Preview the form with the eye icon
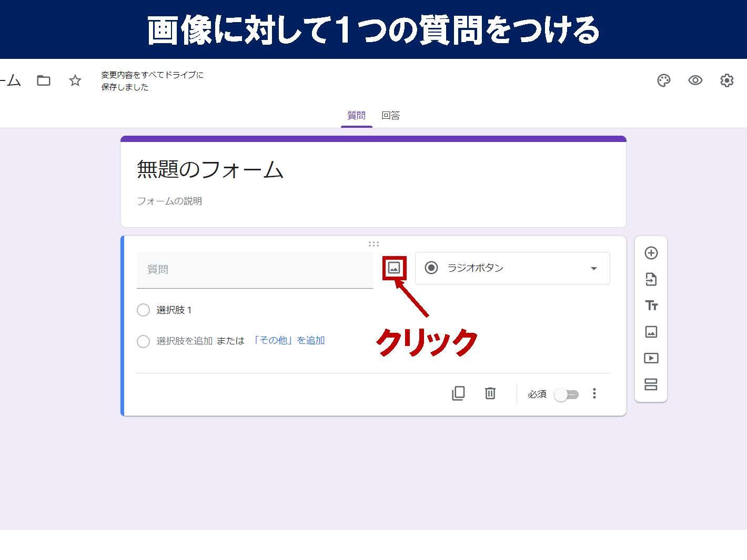This screenshot has height=560, width=747. (695, 80)
